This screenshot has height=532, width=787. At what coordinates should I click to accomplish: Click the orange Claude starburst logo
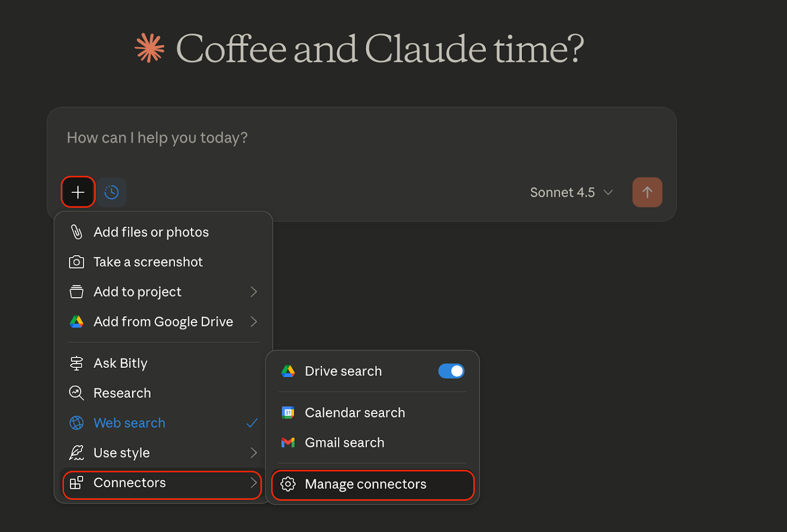click(x=150, y=48)
